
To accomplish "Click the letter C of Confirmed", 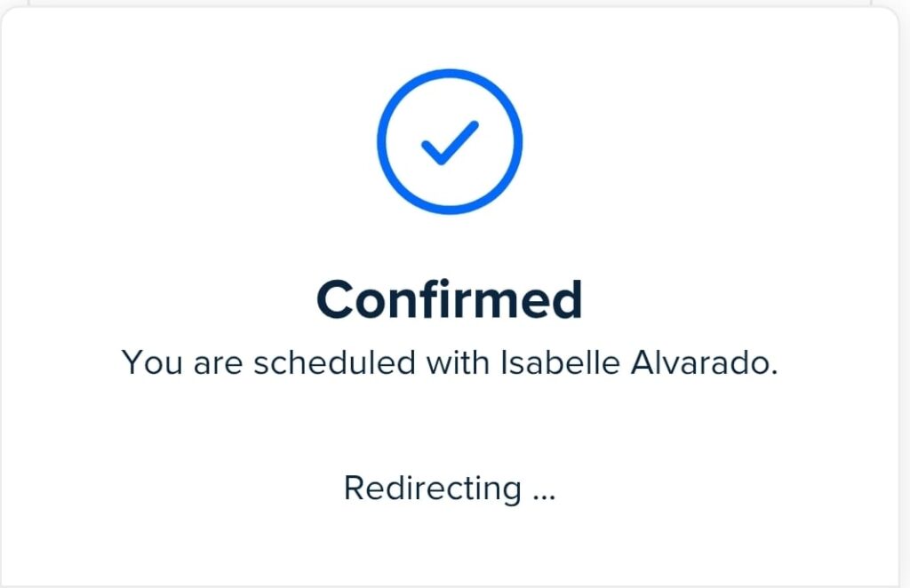I will click(334, 301).
